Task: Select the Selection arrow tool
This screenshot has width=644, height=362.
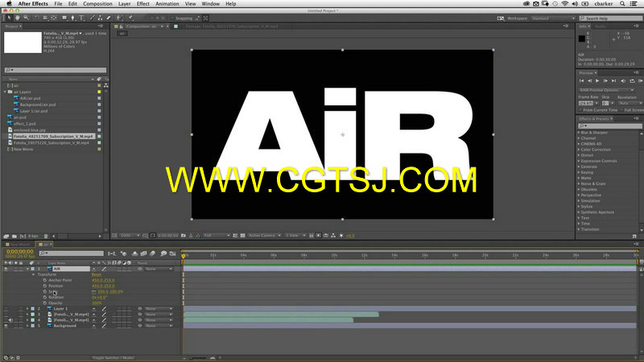Action: pos(9,18)
